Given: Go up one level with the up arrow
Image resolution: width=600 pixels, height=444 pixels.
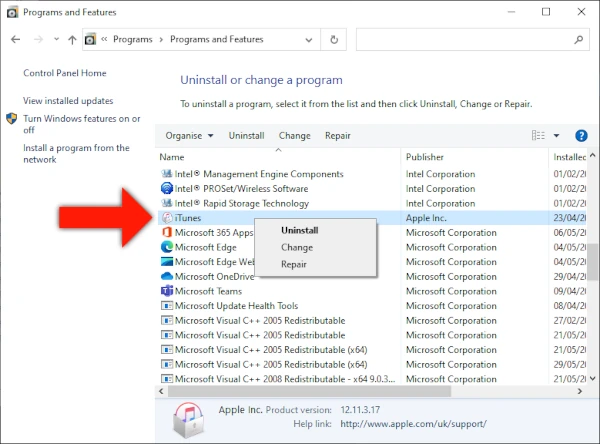Looking at the screenshot, I should click(x=72, y=39).
